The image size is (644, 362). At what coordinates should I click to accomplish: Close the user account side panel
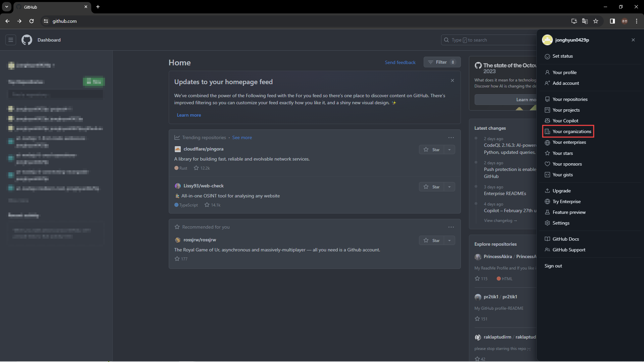tap(633, 40)
